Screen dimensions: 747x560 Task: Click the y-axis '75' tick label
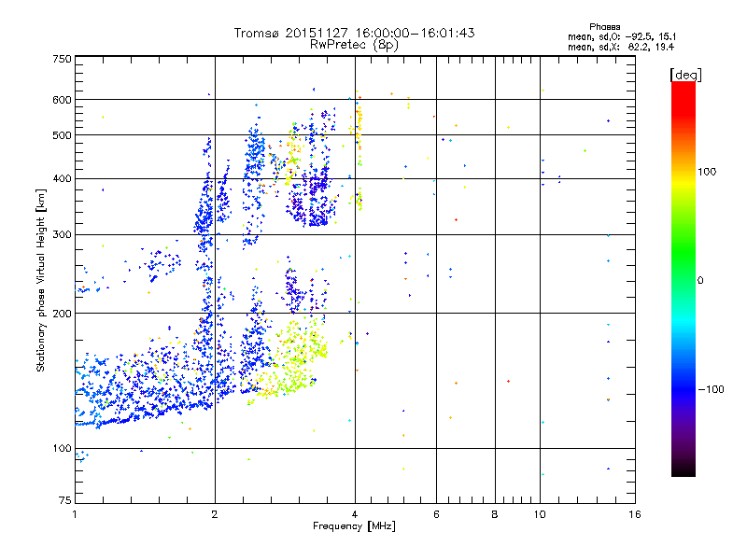[65, 500]
